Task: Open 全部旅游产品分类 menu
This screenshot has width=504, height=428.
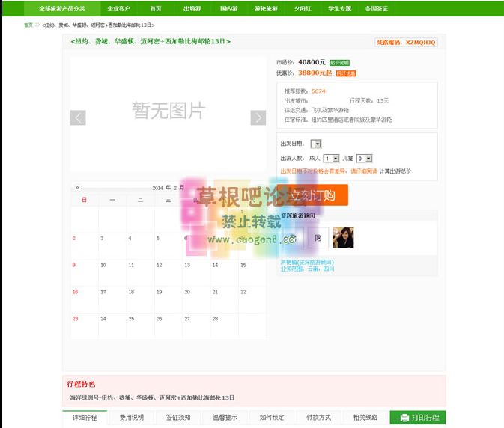Action: click(x=62, y=9)
